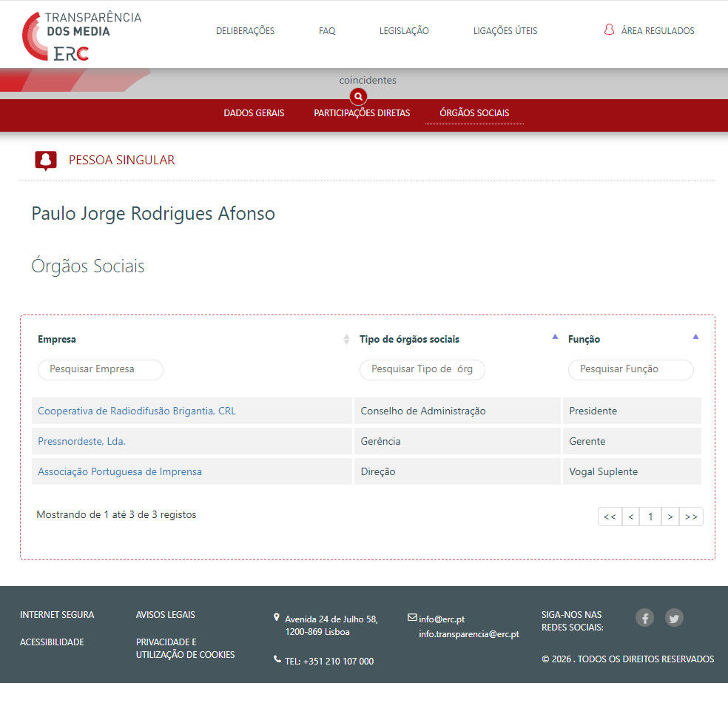Switch to Participações Diretas tab
728x703 pixels.
(x=362, y=113)
